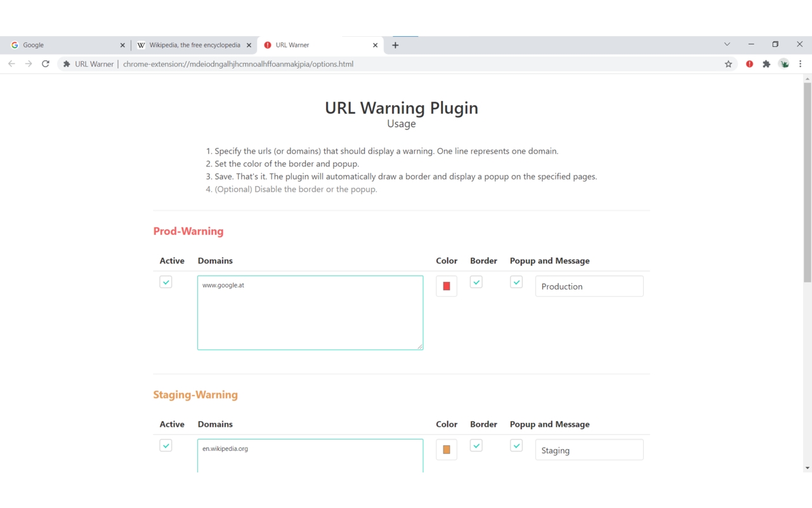Click the browser forward arrow

coord(29,63)
